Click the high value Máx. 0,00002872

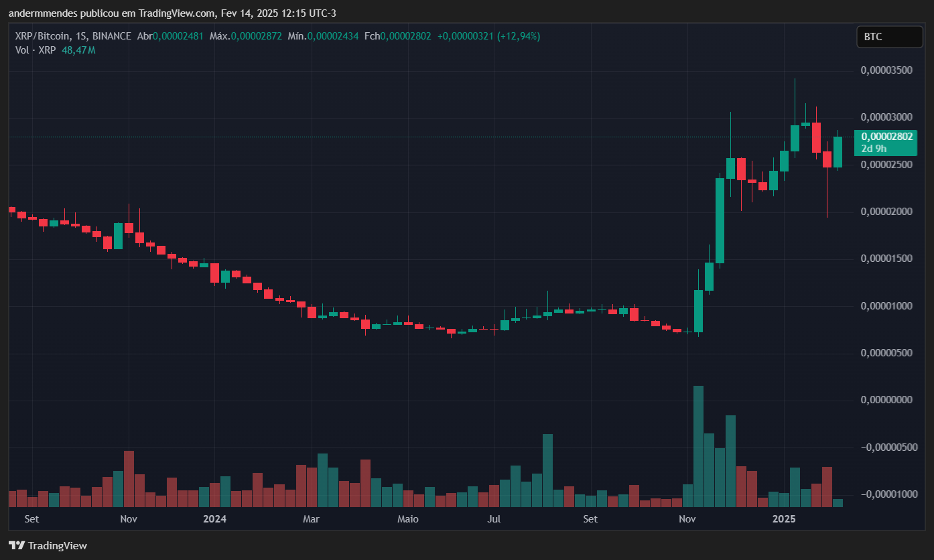[x=246, y=36]
